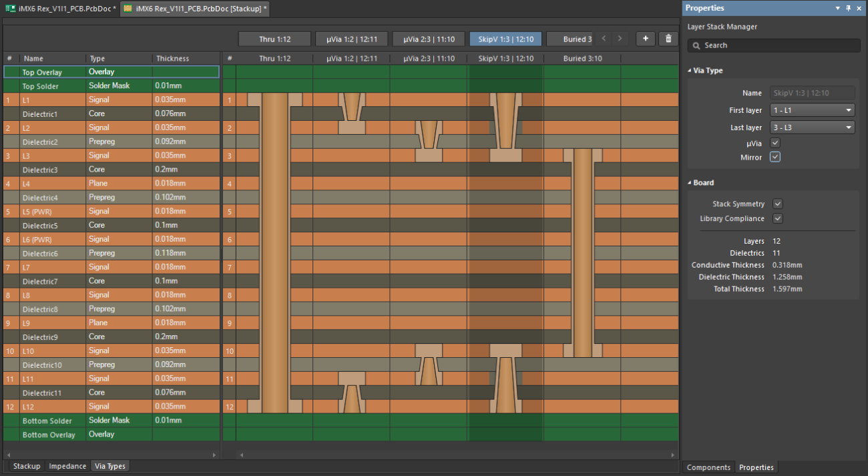Switch to the Stackup tab
The width and height of the screenshot is (868, 476).
(x=27, y=466)
